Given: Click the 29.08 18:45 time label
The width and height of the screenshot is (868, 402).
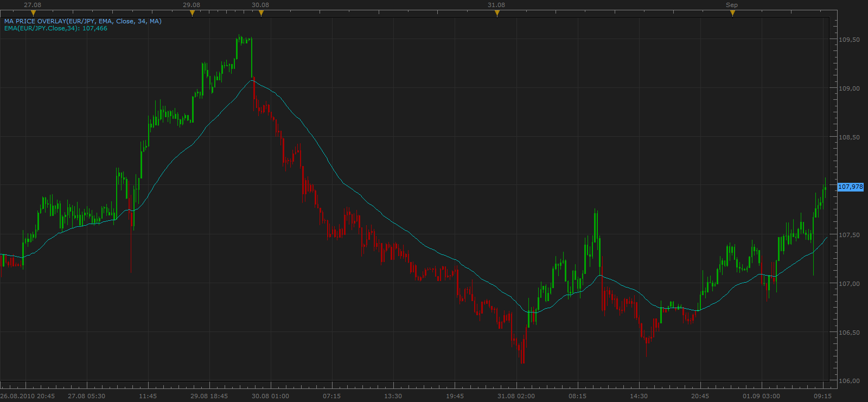Looking at the screenshot, I should pos(209,396).
